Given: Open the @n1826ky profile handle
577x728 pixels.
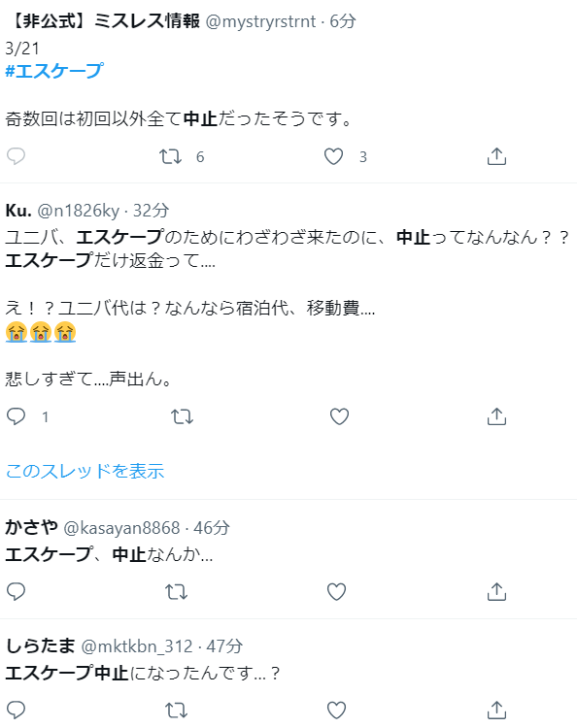Looking at the screenshot, I should tap(78, 211).
